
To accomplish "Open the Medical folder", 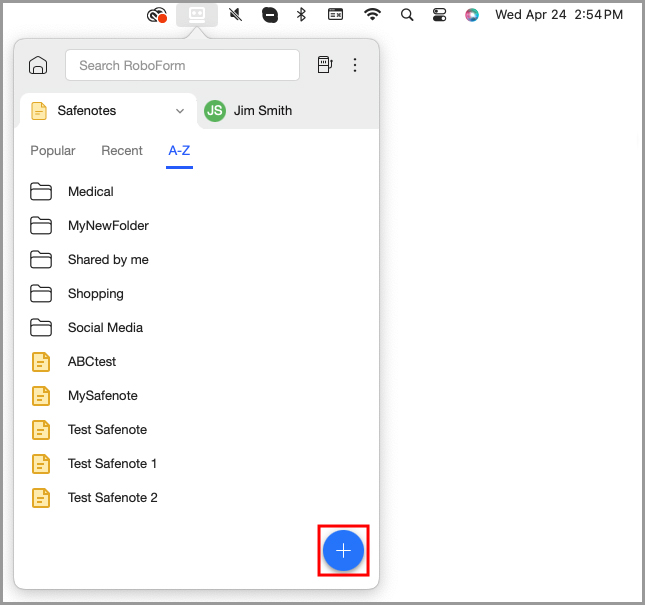I will pyautogui.click(x=196, y=192).
